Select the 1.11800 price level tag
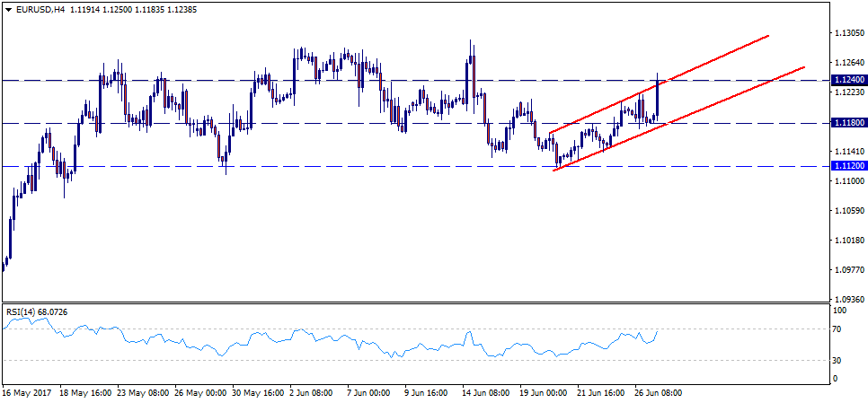Screen dimensions: 868x403 (x=848, y=123)
